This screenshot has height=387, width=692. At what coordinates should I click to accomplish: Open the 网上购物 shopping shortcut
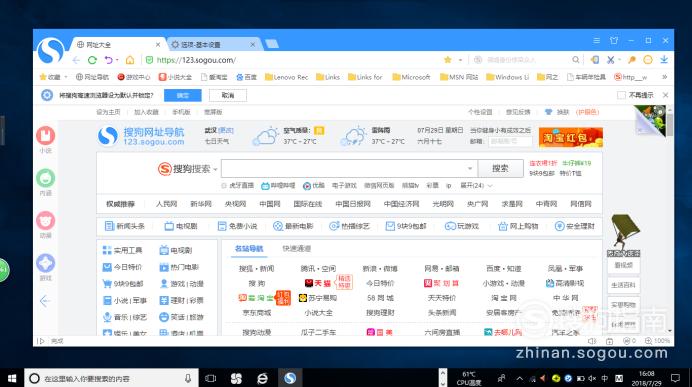(x=518, y=226)
